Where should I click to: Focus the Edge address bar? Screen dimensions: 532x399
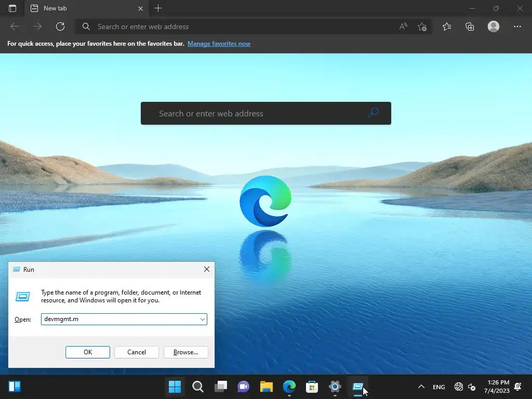pyautogui.click(x=244, y=27)
